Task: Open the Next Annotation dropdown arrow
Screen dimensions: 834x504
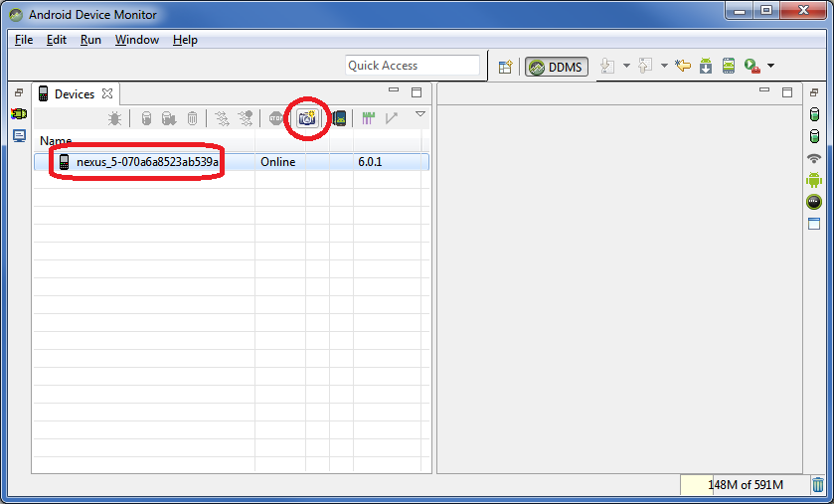Action: click(626, 66)
